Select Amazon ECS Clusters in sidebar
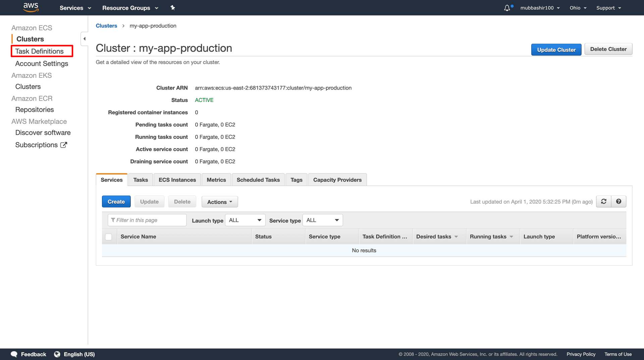This screenshot has width=644, height=360. [x=30, y=39]
